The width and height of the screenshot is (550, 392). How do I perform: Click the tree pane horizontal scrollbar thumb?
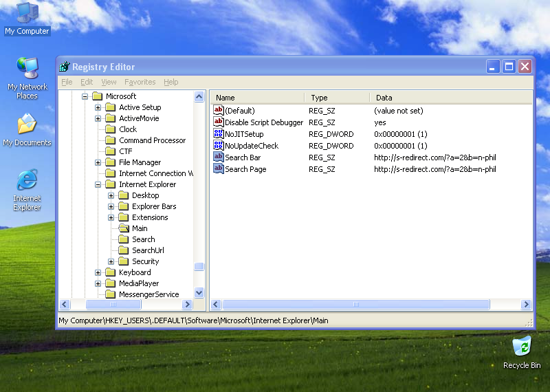pyautogui.click(x=113, y=304)
